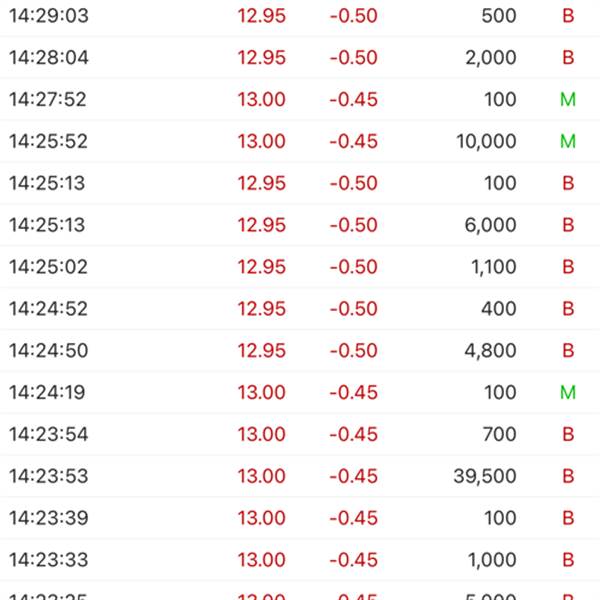600x600 pixels.
Task: Click price 12.95 in 14:29:03 row
Action: tap(262, 16)
